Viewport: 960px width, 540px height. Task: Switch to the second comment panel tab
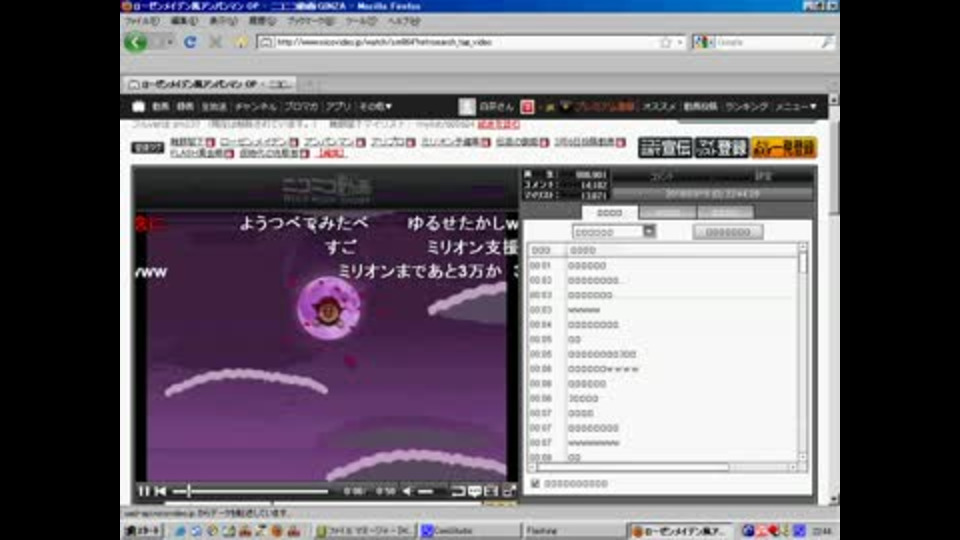pos(667,212)
